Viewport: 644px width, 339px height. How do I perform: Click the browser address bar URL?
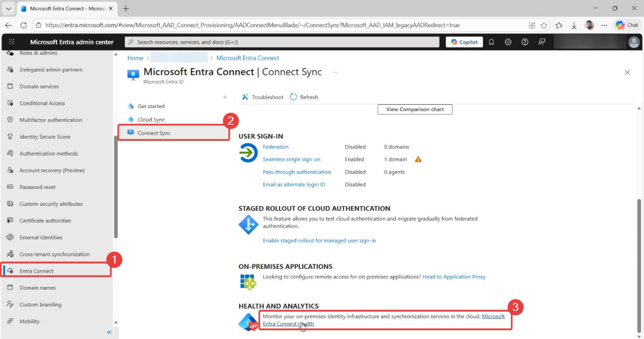(252, 25)
